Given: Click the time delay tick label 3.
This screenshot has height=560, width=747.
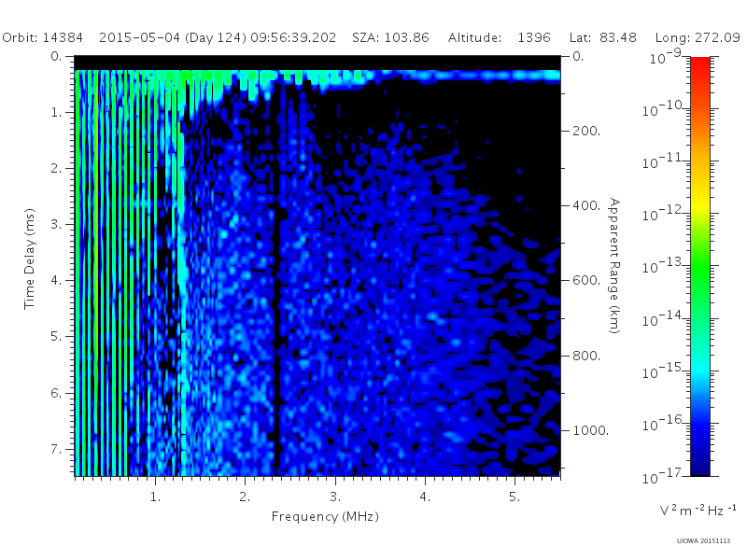Looking at the screenshot, I should click(x=56, y=224).
